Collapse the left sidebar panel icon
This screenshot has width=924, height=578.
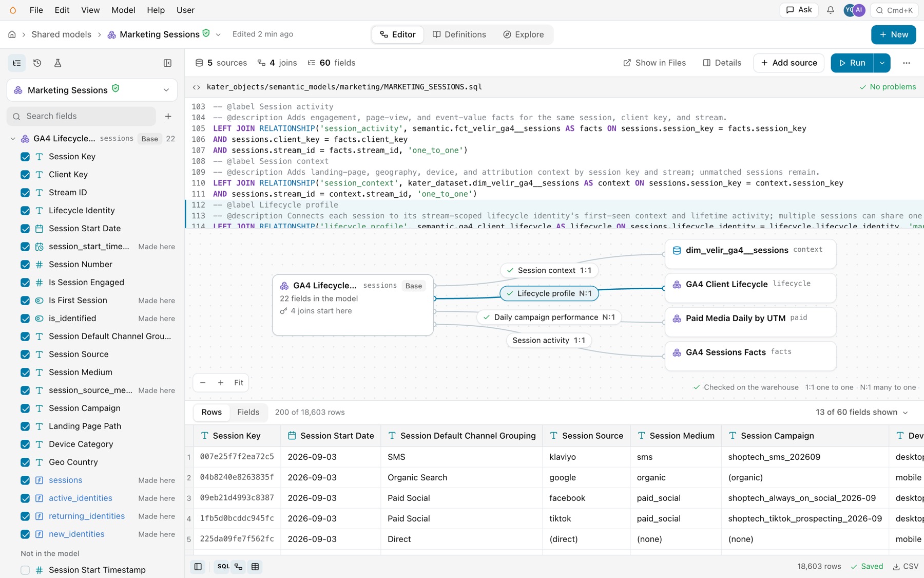pyautogui.click(x=167, y=63)
